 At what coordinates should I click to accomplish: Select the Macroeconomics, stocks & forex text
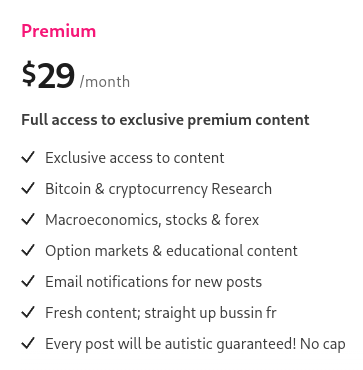pyautogui.click(x=152, y=220)
